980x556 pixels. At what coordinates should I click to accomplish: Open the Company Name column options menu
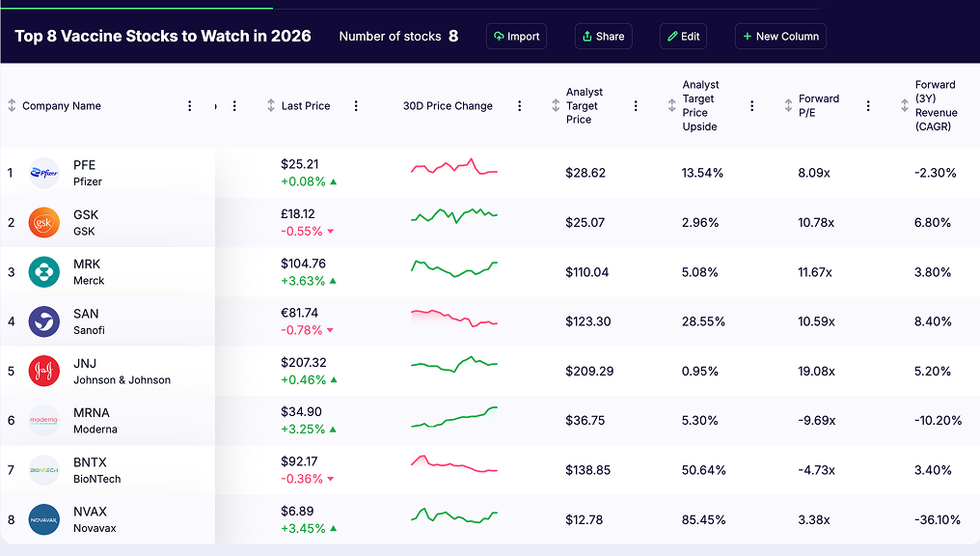(x=189, y=106)
